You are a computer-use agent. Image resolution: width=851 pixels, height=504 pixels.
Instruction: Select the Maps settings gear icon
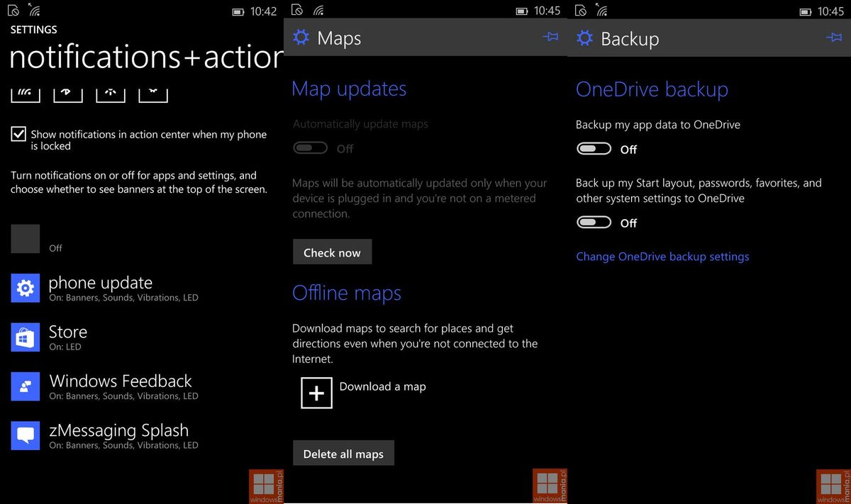tap(301, 38)
